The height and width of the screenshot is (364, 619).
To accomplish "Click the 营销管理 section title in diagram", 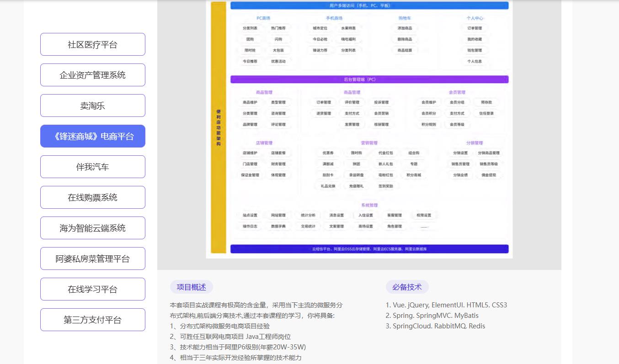I will coord(369,143).
